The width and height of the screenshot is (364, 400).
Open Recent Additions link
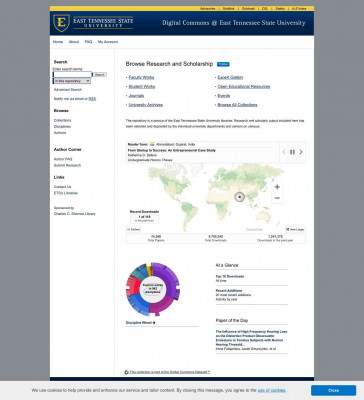tap(229, 291)
